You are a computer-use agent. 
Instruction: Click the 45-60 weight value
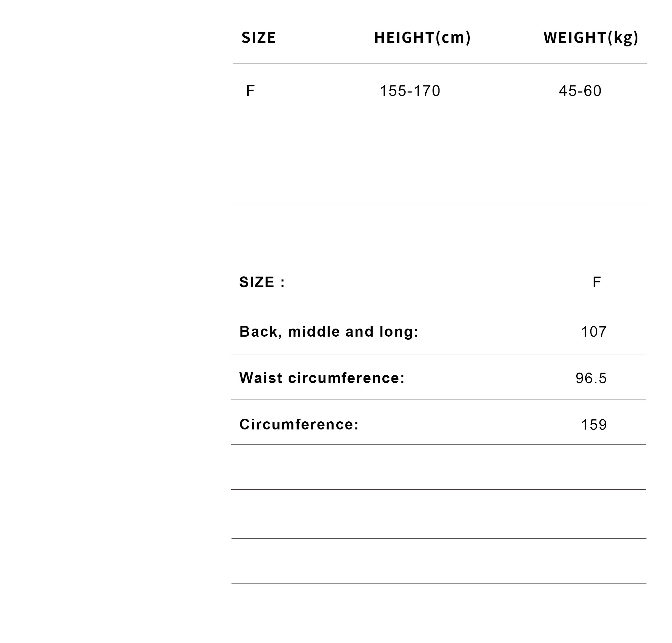580,91
